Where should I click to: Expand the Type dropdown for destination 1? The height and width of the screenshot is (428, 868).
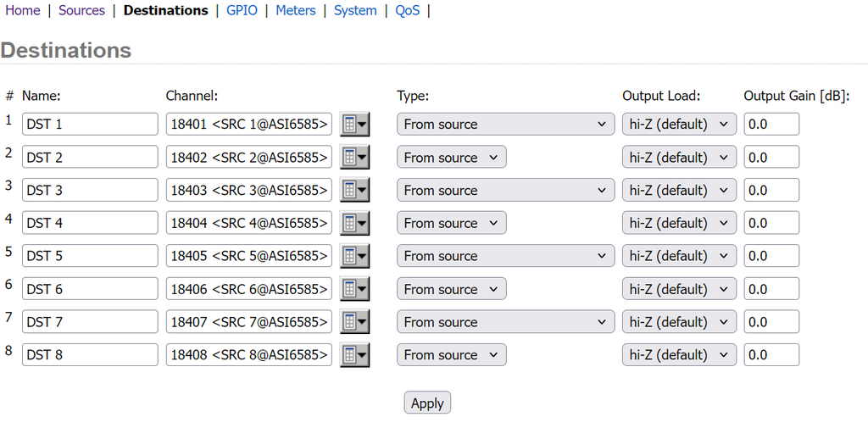(x=505, y=124)
